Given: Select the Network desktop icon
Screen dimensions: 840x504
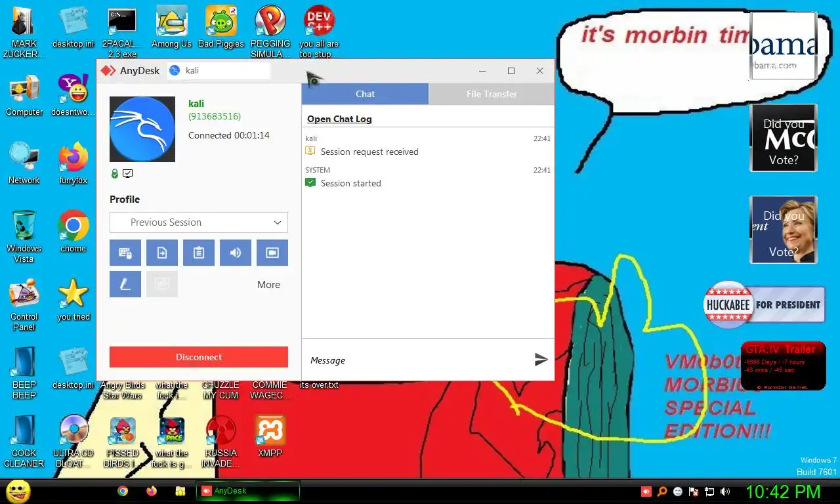Looking at the screenshot, I should tap(24, 164).
